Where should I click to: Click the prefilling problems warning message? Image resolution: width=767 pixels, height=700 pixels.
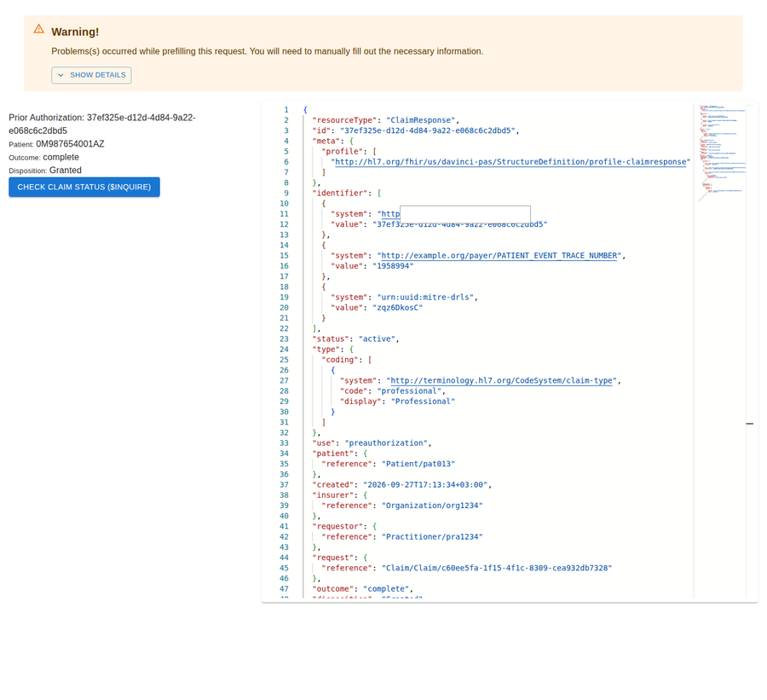[x=267, y=51]
